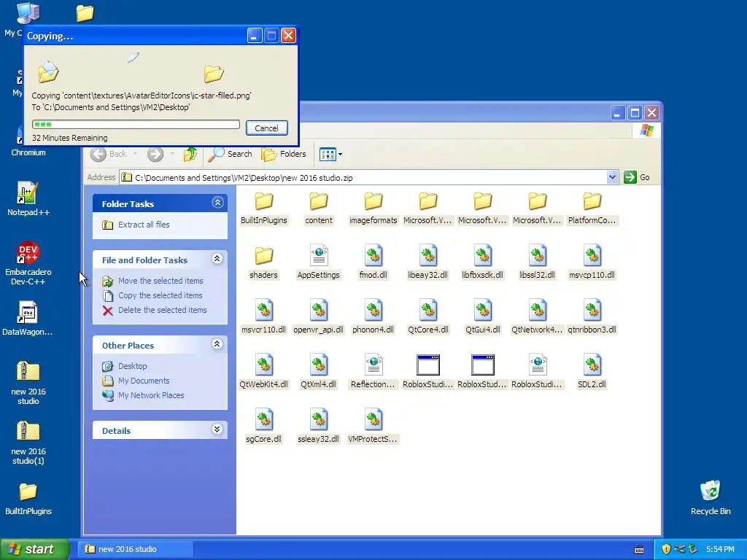Select ssleay32.dll file
The image size is (747, 560).
(319, 427)
